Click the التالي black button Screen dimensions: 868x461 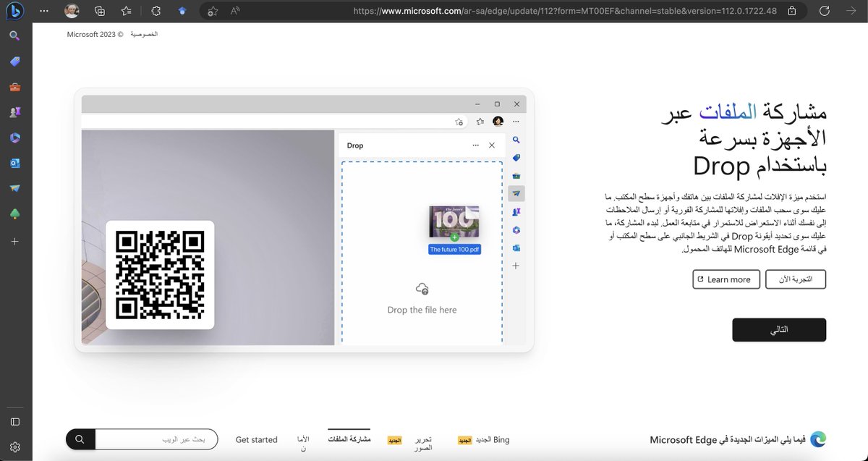[x=779, y=329]
